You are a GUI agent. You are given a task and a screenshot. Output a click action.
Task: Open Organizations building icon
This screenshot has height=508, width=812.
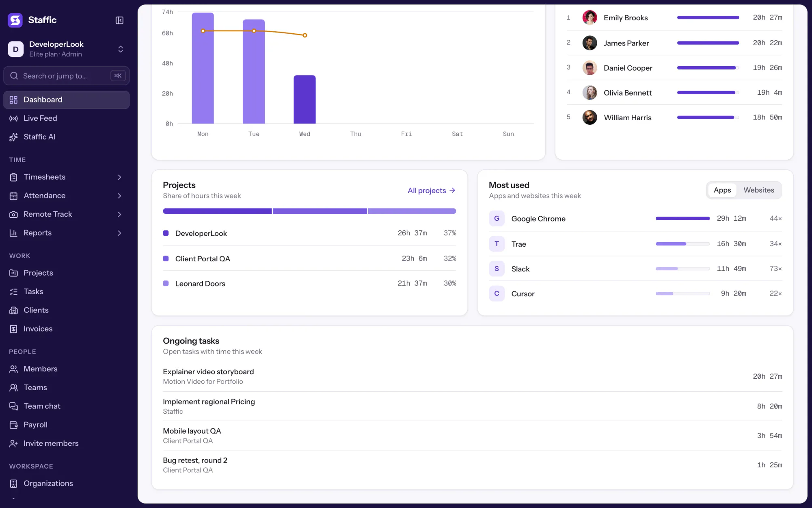coord(13,483)
